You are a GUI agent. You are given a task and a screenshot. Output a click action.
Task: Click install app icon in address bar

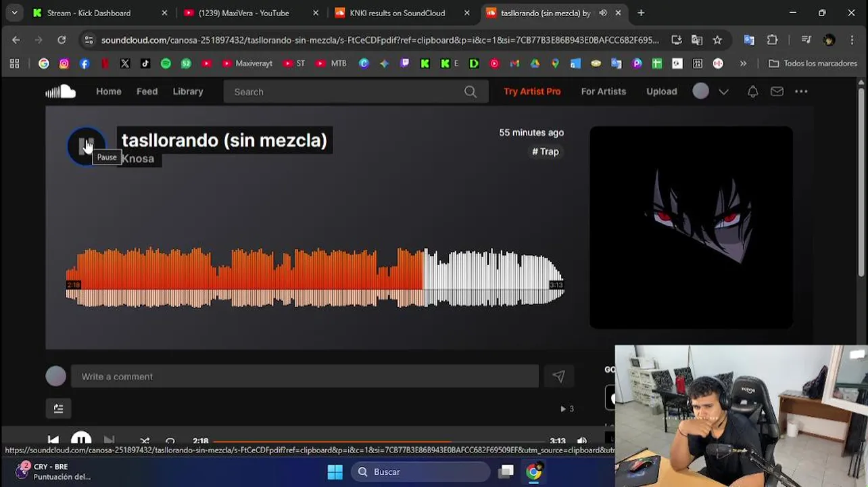[x=677, y=40]
